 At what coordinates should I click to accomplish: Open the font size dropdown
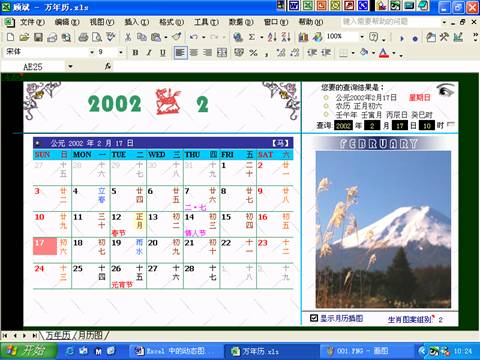point(121,52)
